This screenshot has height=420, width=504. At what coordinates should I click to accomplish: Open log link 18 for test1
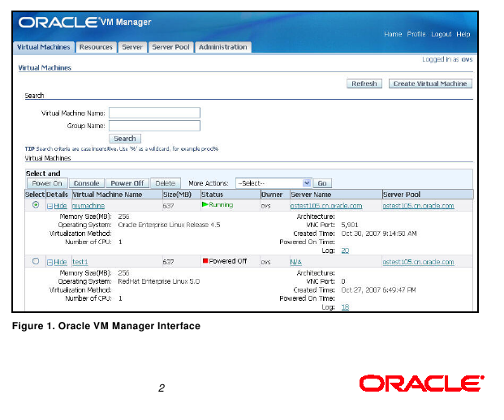point(345,307)
